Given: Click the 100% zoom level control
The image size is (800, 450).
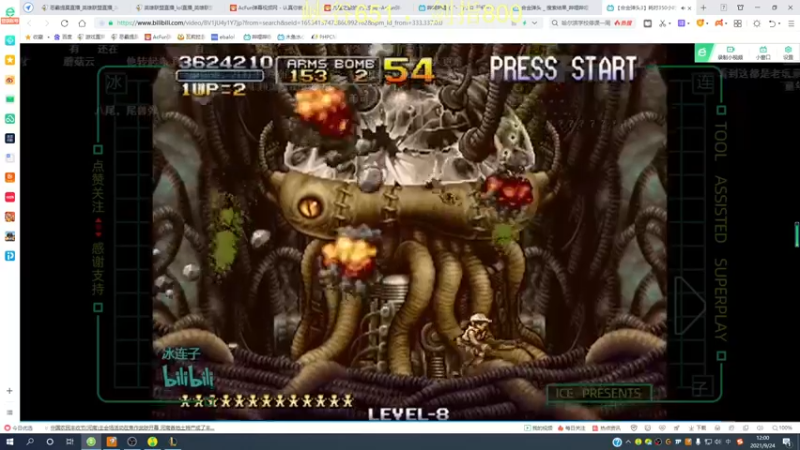Looking at the screenshot, I should click(x=782, y=428).
